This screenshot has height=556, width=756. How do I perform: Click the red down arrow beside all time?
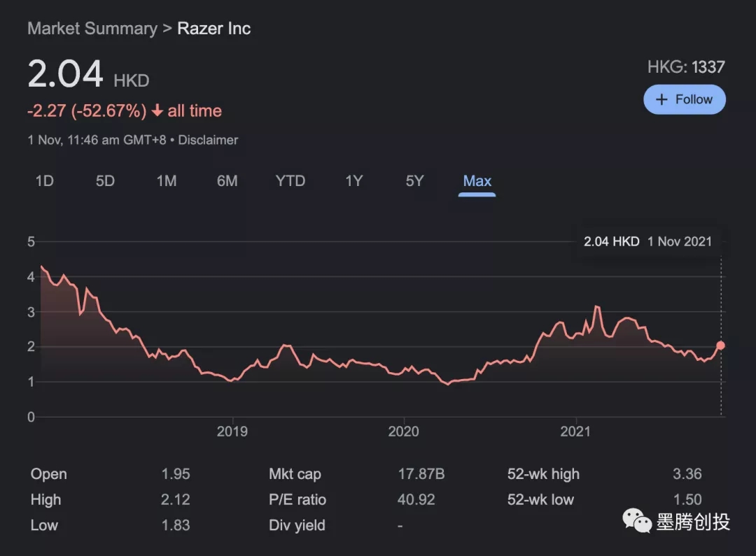pos(157,111)
